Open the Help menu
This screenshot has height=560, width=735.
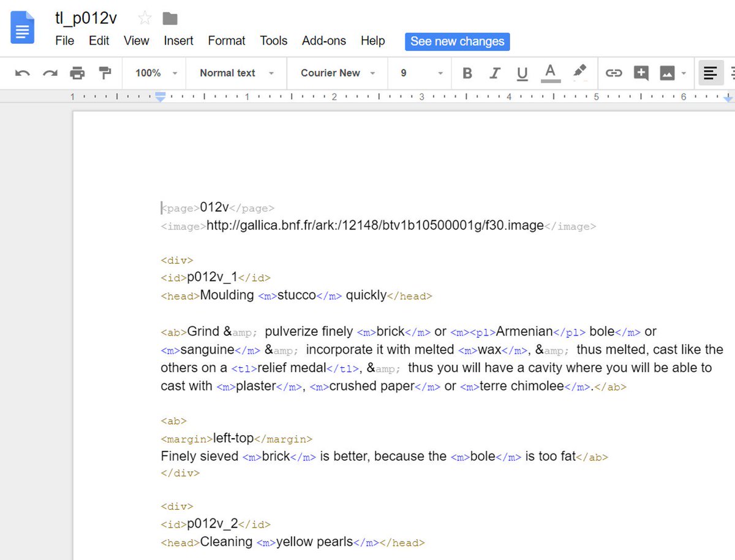coord(373,41)
